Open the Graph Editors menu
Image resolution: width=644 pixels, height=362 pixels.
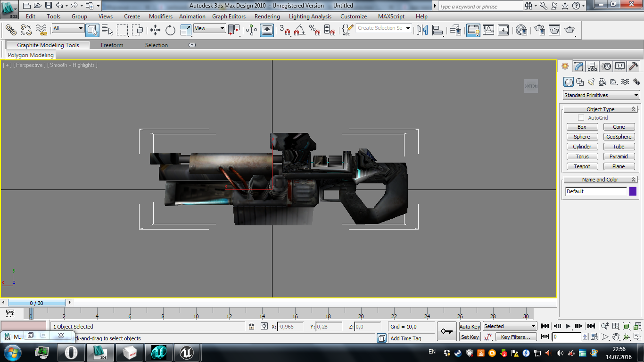click(229, 16)
